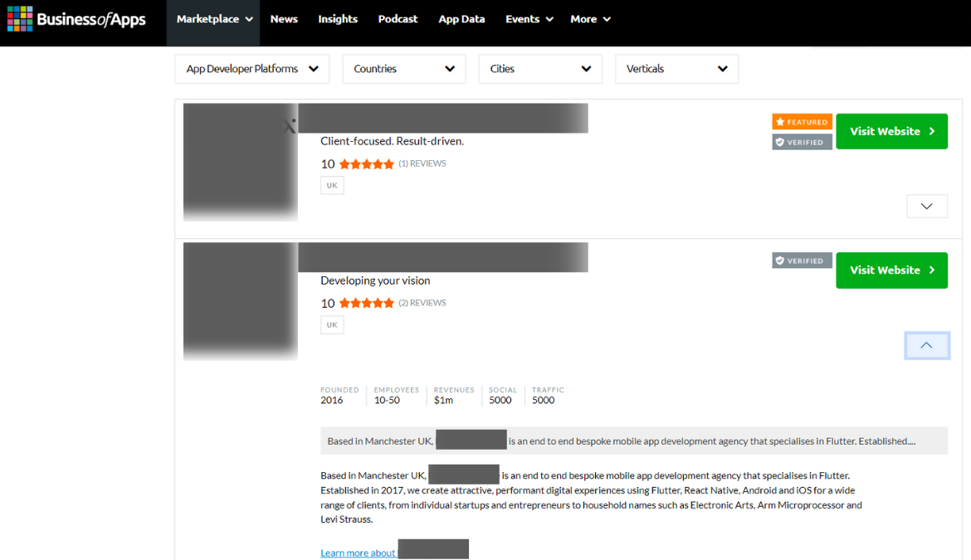Click the green arrow in top Visit Website button
Screen dimensions: 971x560
pyautogui.click(x=930, y=131)
